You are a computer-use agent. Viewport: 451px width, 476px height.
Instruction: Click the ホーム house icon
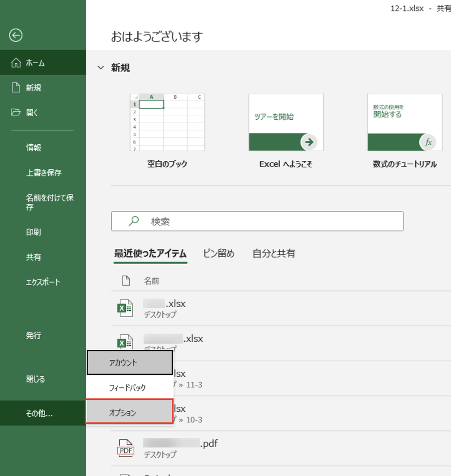tap(16, 63)
